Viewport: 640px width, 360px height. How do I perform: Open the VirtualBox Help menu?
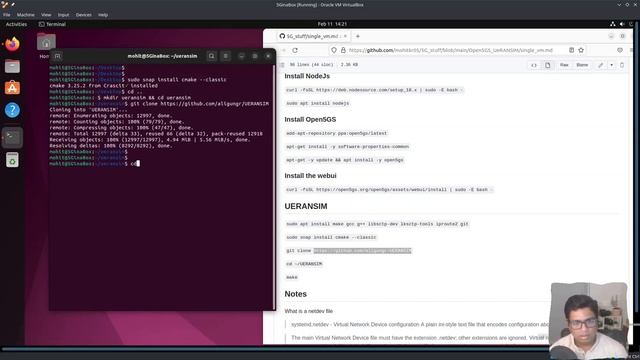tap(103, 15)
